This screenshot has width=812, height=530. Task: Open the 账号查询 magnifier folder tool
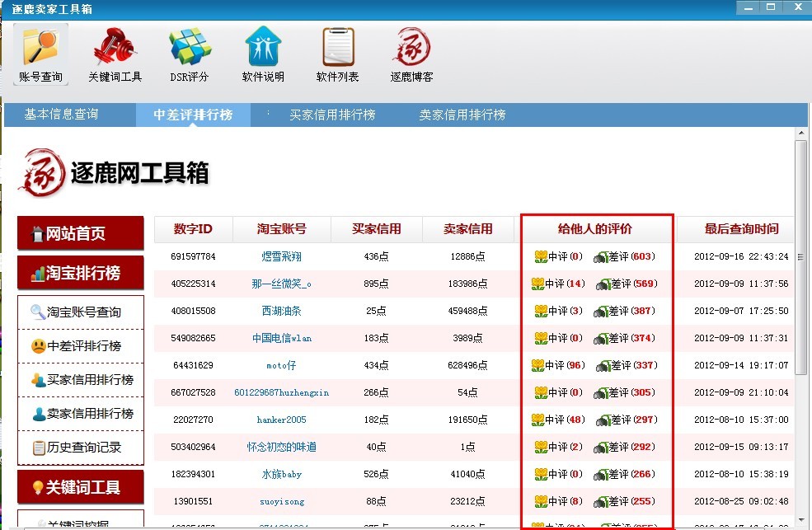pyautogui.click(x=40, y=54)
